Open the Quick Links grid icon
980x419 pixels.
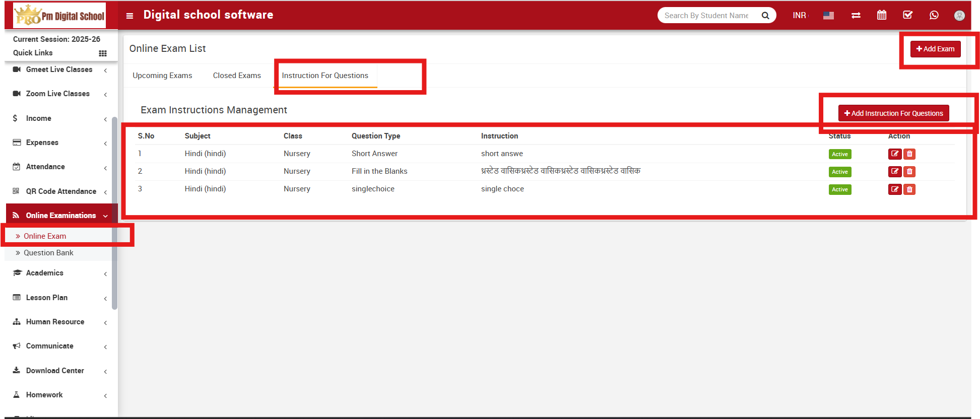[103, 53]
